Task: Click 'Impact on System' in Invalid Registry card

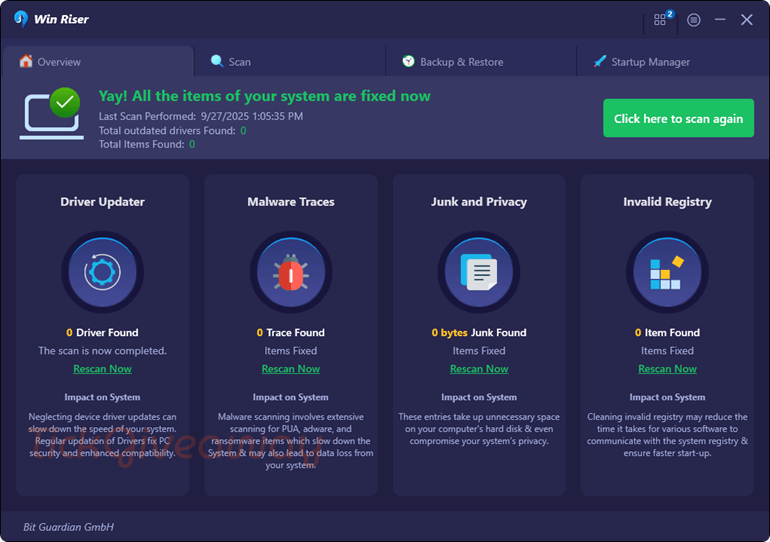Action: [667, 397]
